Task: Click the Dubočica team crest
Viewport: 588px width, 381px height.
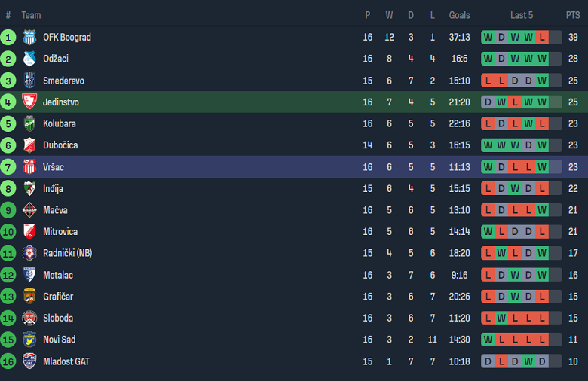Action: [29, 145]
